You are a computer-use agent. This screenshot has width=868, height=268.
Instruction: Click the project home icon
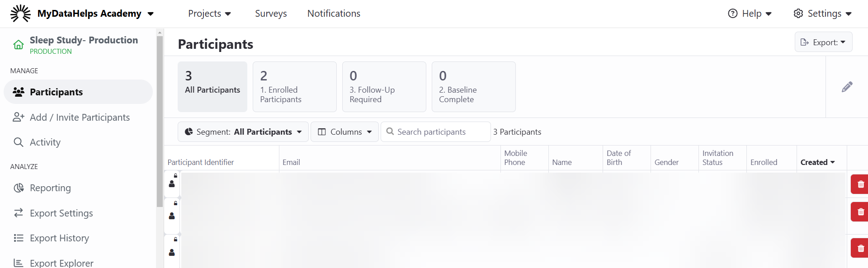click(19, 45)
